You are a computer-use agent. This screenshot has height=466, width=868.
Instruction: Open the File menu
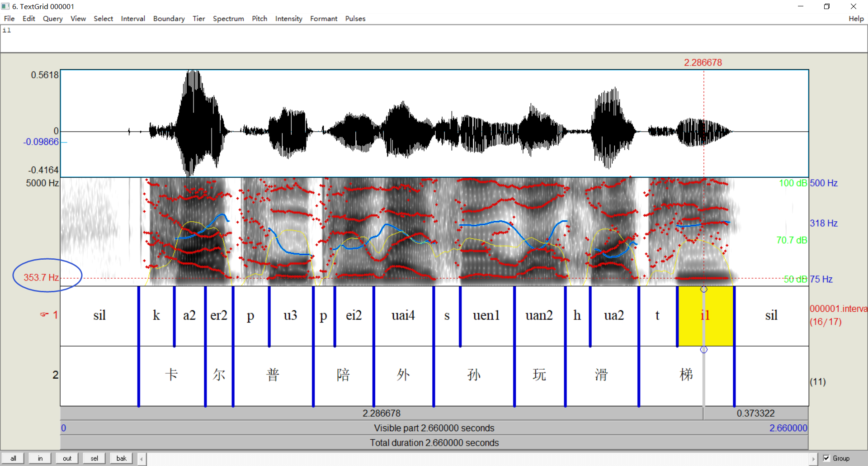9,19
